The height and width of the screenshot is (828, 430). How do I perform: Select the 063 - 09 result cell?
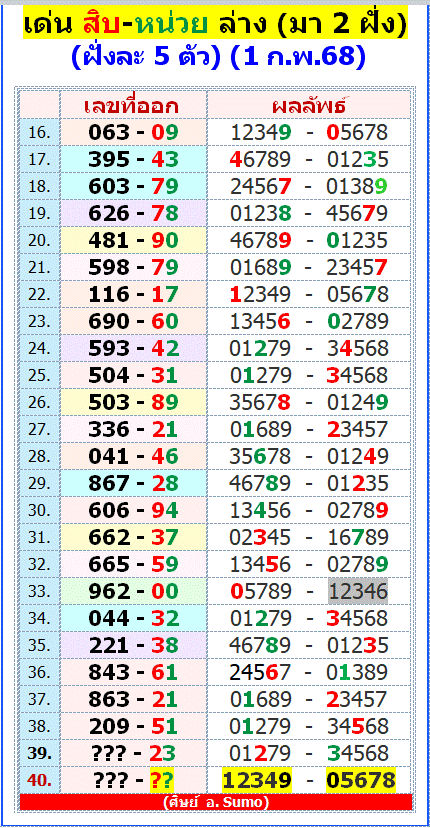coord(133,133)
